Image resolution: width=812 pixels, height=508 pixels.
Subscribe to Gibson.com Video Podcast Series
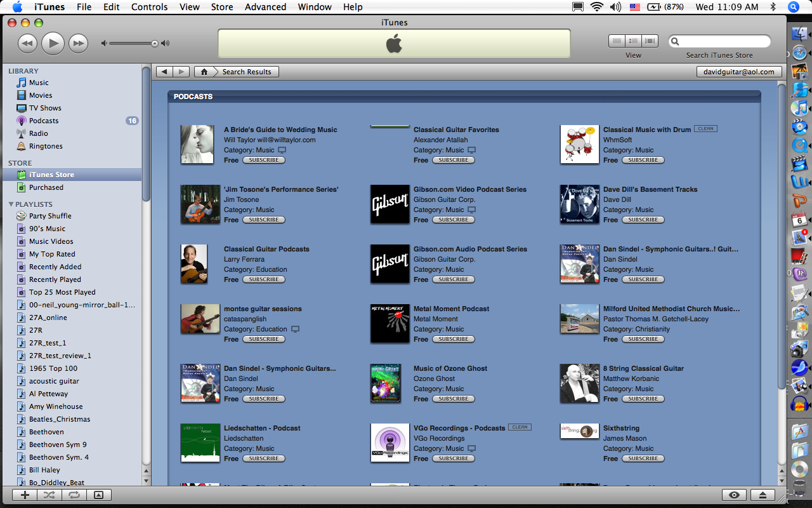tap(454, 220)
